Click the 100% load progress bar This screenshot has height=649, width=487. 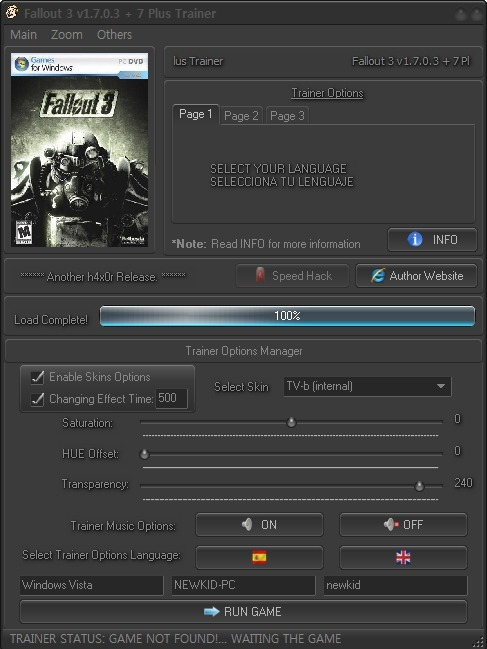pyautogui.click(x=287, y=316)
